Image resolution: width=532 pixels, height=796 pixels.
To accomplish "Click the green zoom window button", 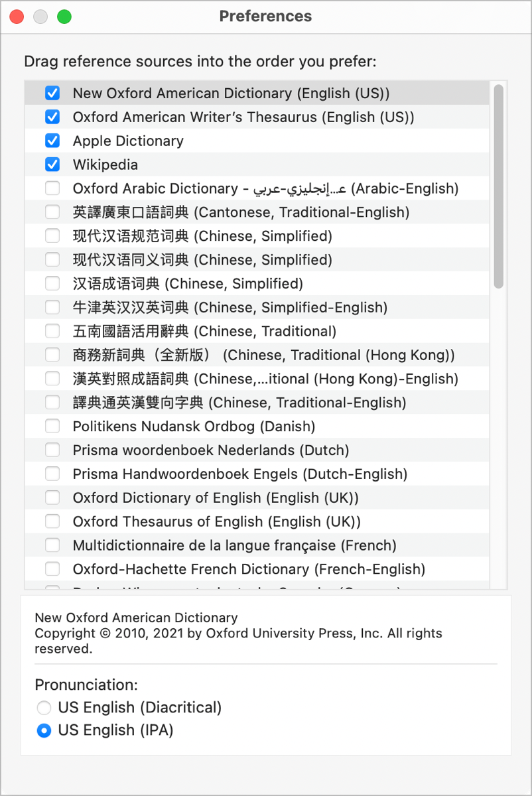I will point(64,17).
